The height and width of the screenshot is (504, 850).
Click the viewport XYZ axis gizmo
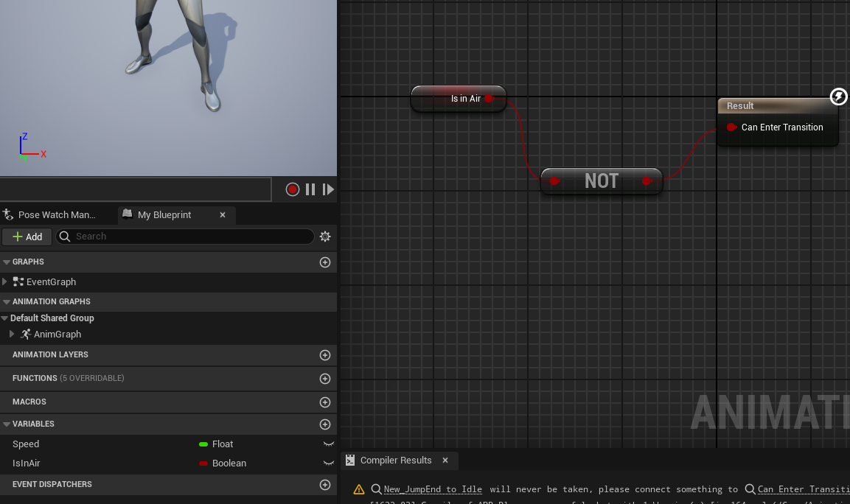coord(32,147)
